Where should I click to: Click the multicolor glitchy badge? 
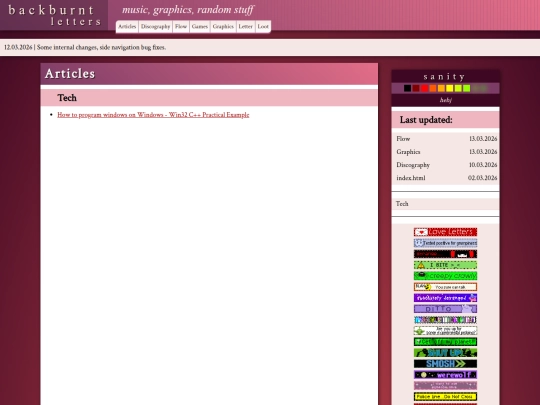(445, 320)
